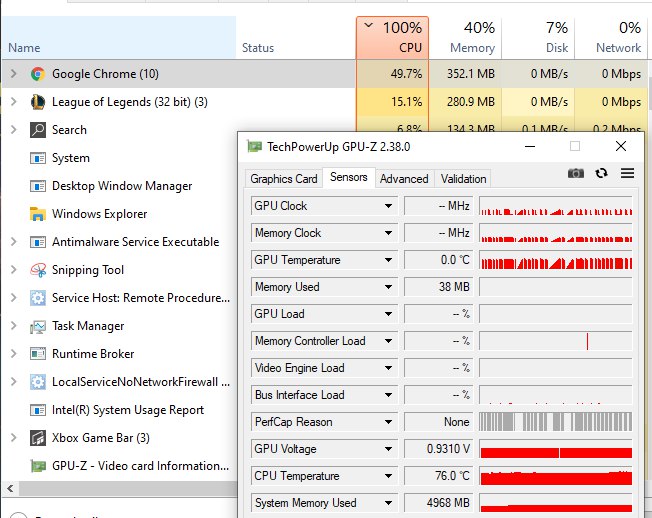Select the League of Legends icon
The height and width of the screenshot is (518, 652).
point(38,102)
